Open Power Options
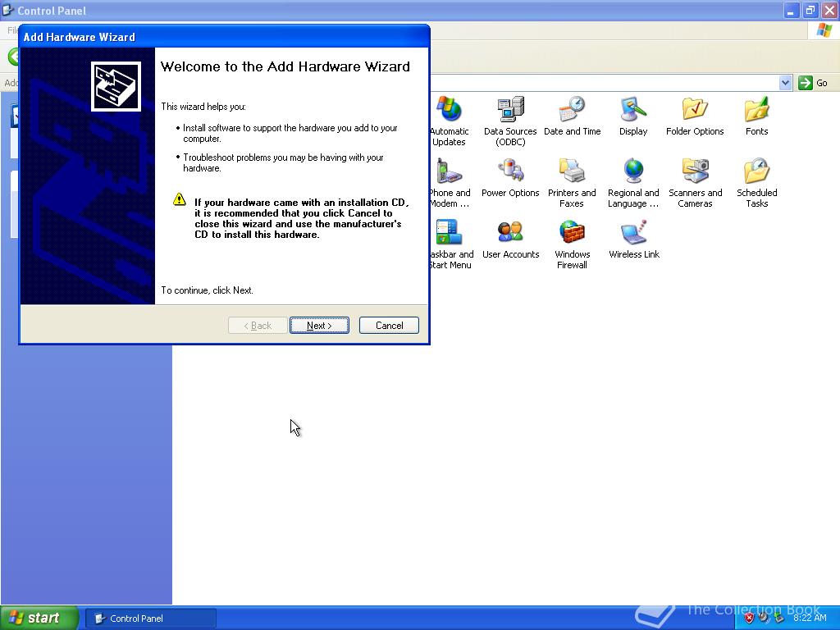 click(510, 172)
